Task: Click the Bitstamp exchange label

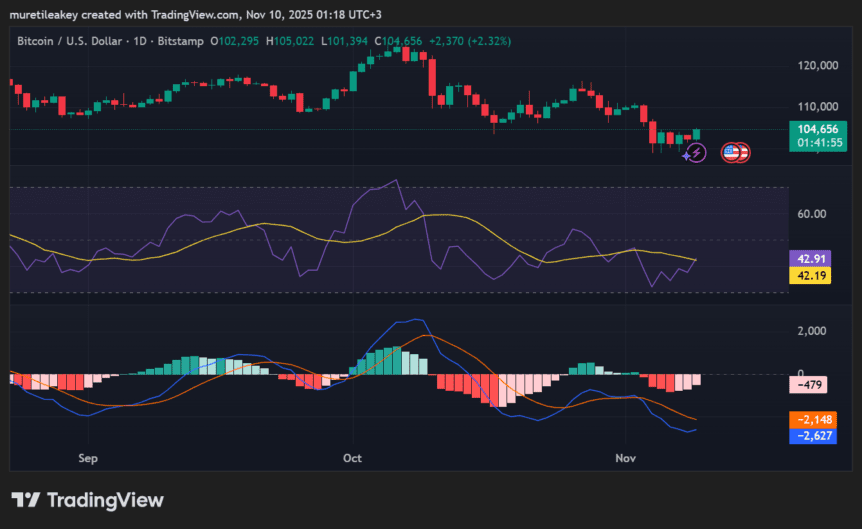Action: pos(180,41)
